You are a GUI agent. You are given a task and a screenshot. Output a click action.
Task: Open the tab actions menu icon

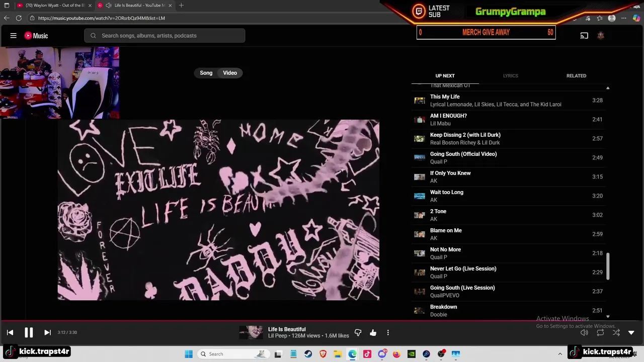tap(7, 6)
